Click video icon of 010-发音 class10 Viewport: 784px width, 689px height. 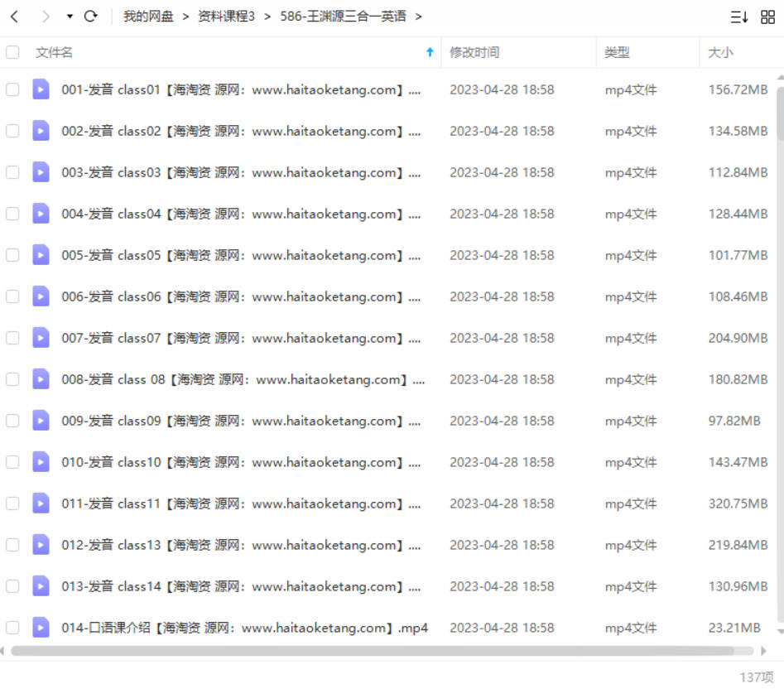coord(41,462)
